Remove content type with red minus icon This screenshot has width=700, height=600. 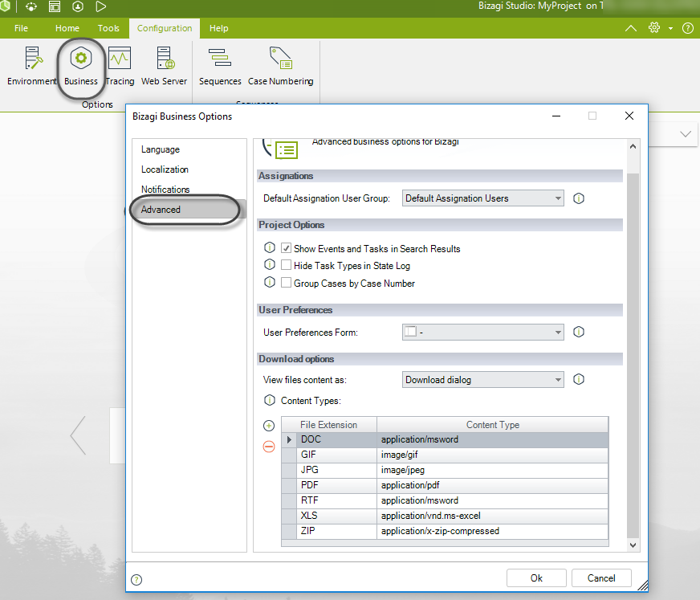[x=269, y=447]
